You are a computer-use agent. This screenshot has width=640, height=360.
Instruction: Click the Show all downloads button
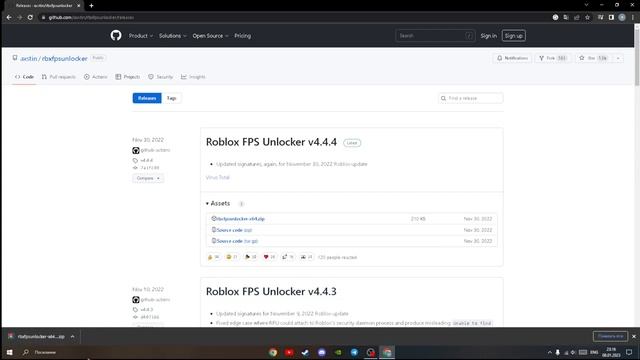point(610,336)
